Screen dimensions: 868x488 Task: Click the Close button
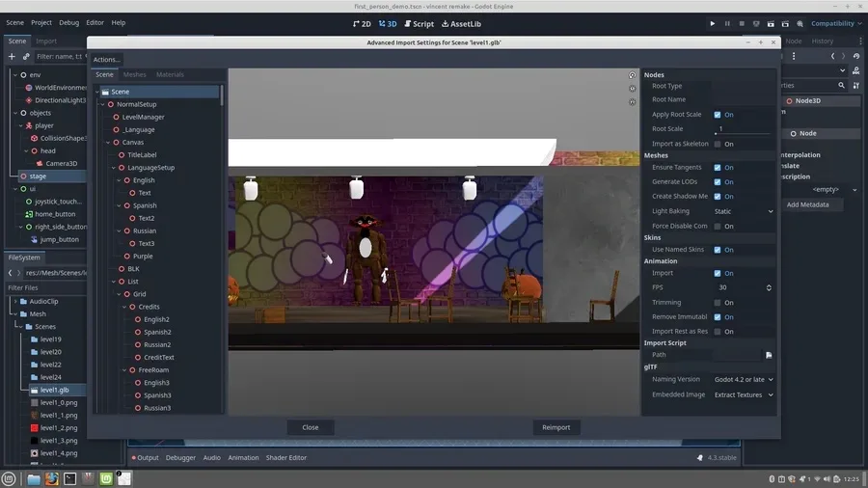(310, 427)
